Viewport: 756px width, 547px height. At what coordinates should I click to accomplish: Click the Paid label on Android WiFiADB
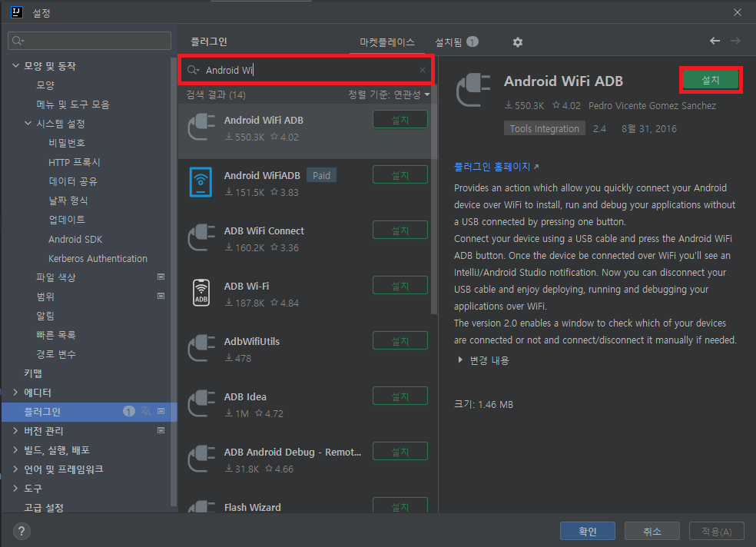[x=322, y=175]
